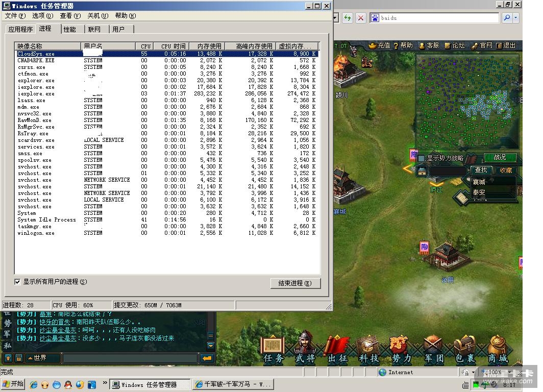543x392 pixels.
Task: Click the 军 legion chat tab
Action: (x=8, y=334)
